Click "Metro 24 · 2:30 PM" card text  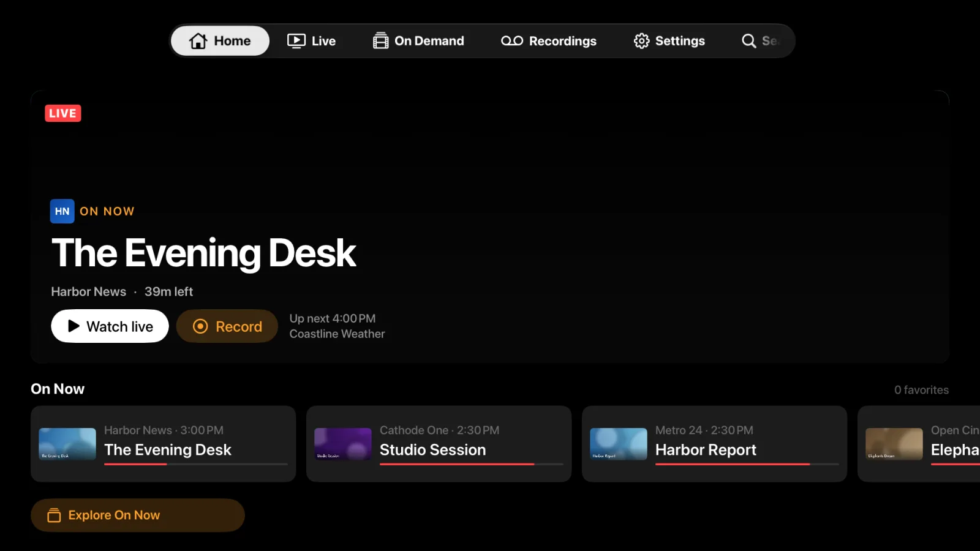(704, 430)
